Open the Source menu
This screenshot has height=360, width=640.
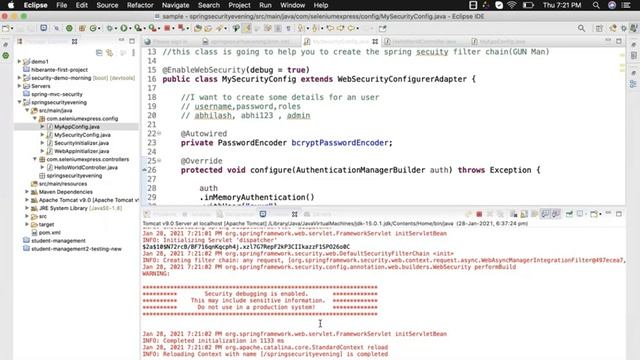[107, 5]
